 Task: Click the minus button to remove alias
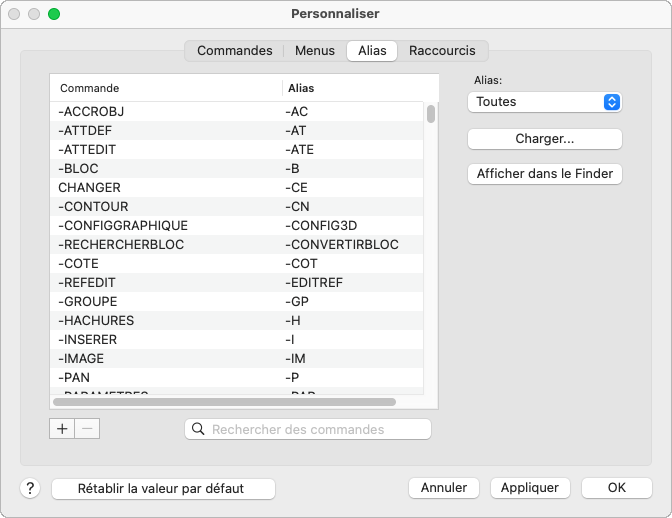(x=87, y=428)
